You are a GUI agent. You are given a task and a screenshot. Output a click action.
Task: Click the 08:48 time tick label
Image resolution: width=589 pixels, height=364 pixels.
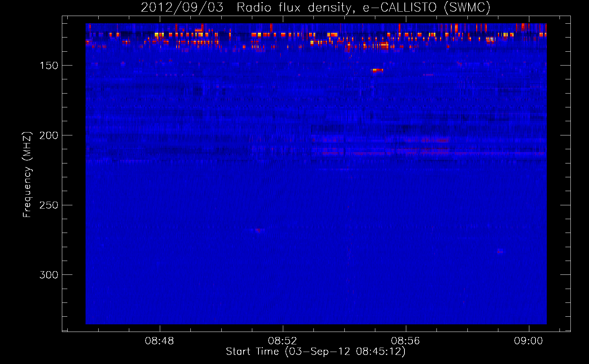click(x=159, y=341)
